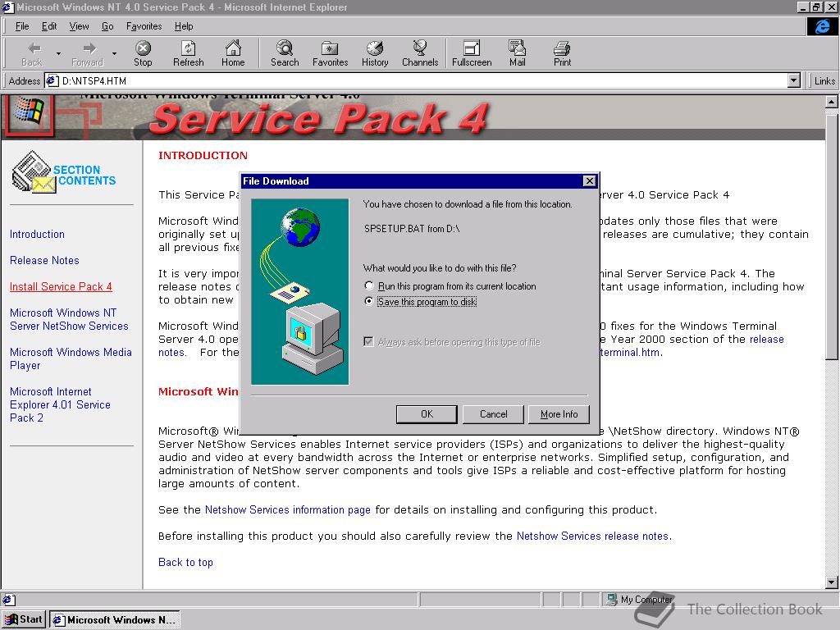This screenshot has width=840, height=630.
Task: Click the Section Contents newspaper icon
Action: coord(34,171)
